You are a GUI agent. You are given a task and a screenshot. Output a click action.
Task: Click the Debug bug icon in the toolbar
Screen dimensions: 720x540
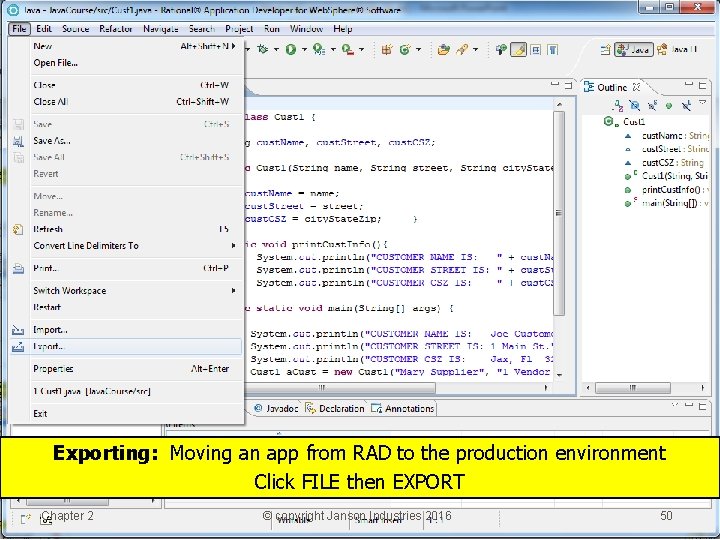263,49
